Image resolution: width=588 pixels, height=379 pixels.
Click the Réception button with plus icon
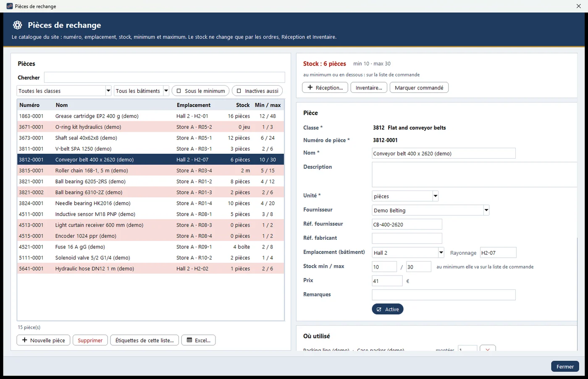click(x=325, y=88)
